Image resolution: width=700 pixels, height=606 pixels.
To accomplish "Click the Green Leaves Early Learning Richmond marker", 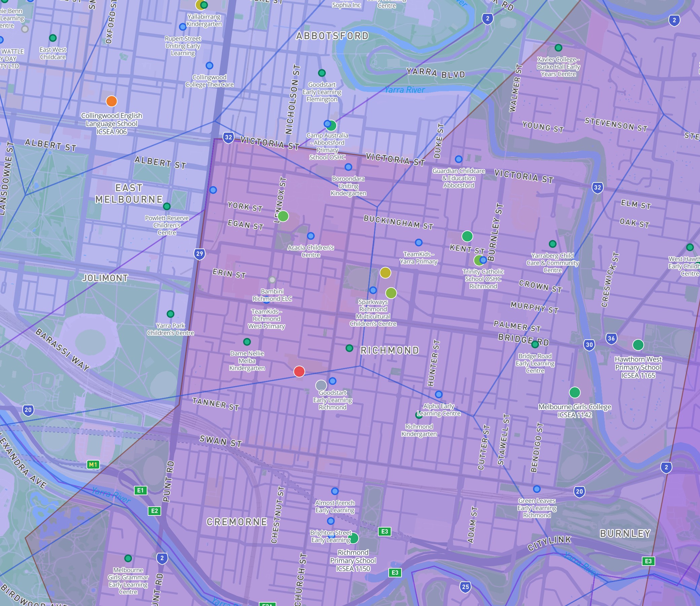I will point(537,489).
